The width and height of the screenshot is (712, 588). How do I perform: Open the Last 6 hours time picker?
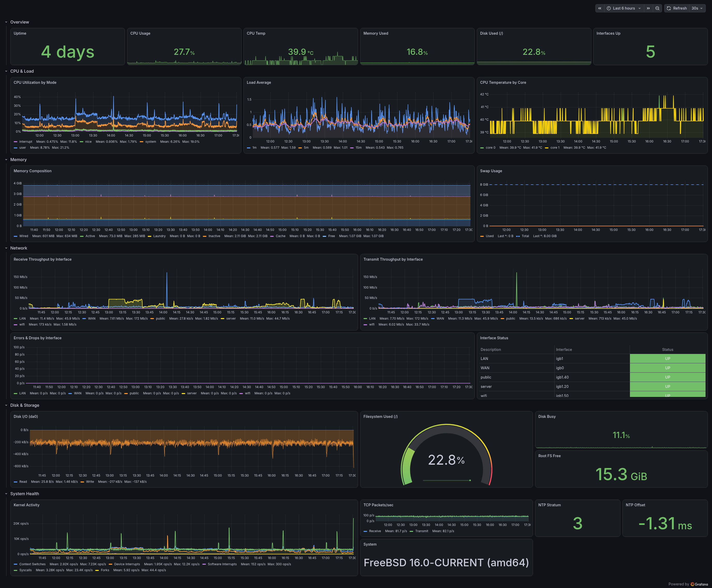(624, 8)
